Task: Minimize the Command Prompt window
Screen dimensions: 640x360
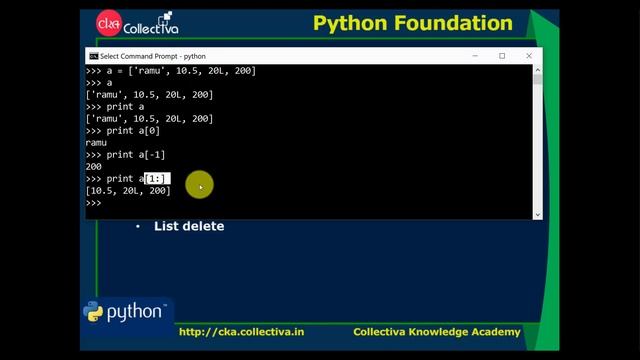Action: 475,56
